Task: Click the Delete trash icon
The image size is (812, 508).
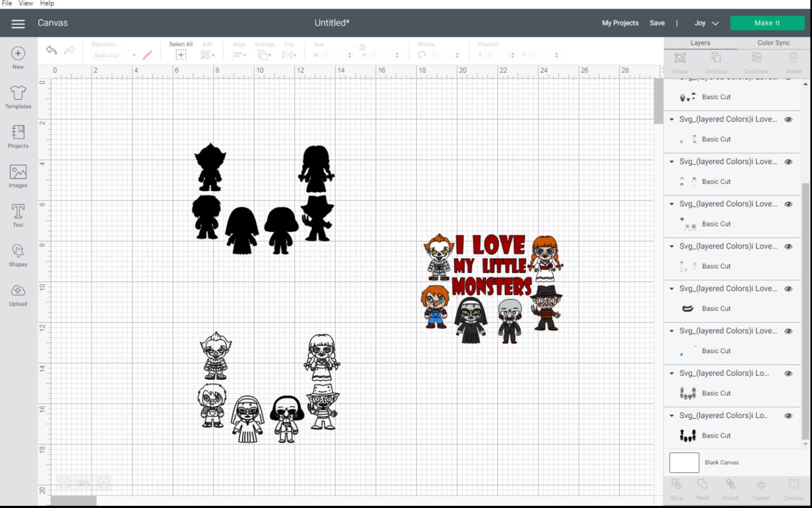Action: coord(794,58)
